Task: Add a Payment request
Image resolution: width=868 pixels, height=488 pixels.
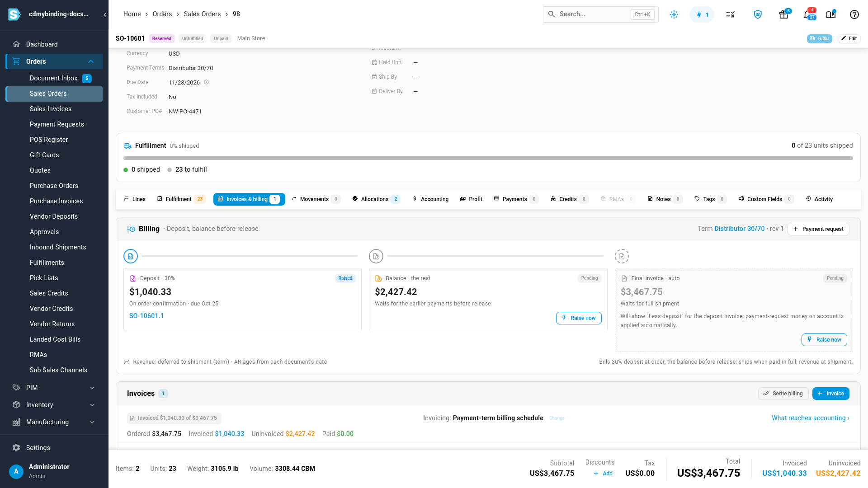Action: (818, 229)
